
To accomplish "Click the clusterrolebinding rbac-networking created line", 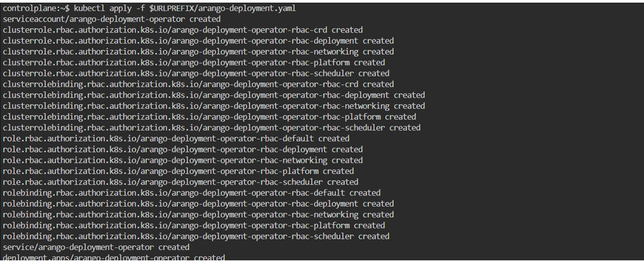I will pos(213,106).
